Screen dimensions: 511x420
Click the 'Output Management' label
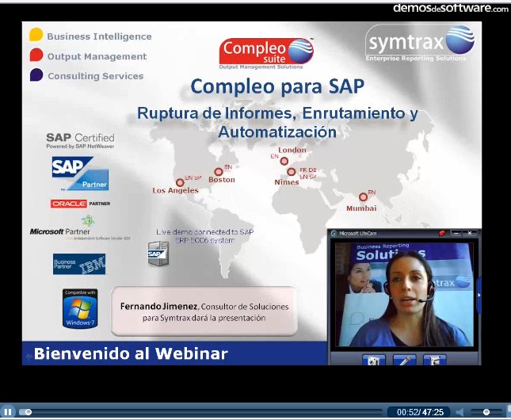97,56
